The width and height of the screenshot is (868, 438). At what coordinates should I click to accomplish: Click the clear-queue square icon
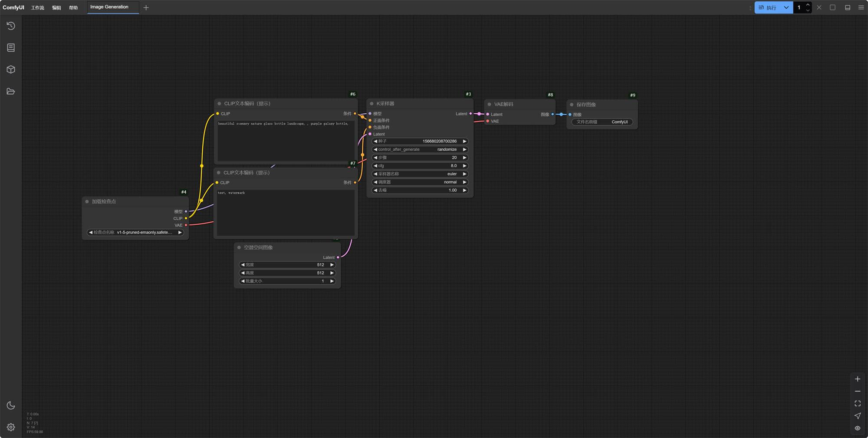pos(832,7)
